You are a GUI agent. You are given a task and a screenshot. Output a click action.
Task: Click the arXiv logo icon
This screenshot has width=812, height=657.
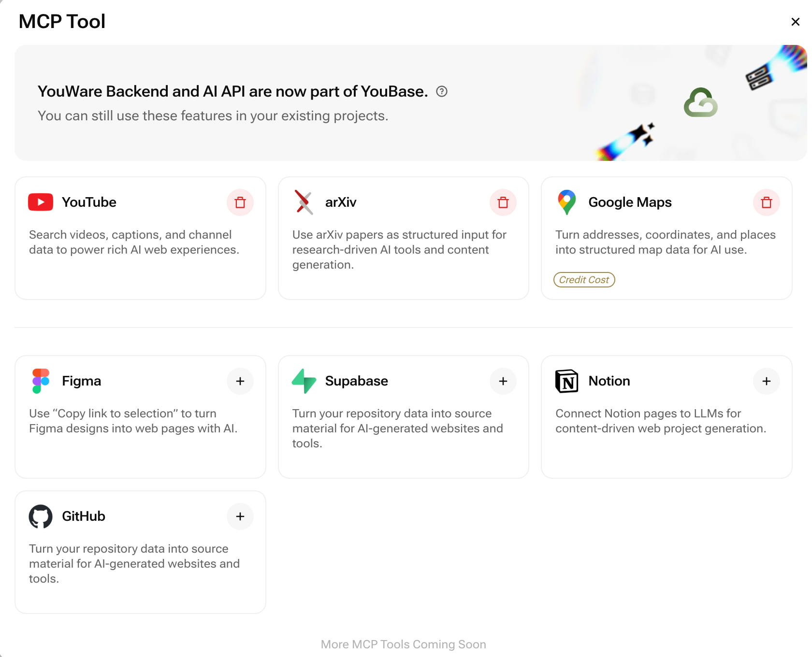304,202
